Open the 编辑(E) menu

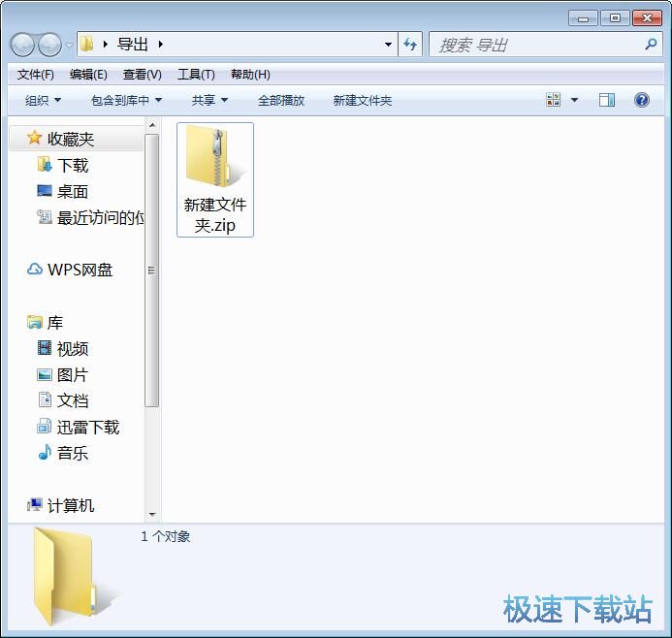(x=88, y=75)
